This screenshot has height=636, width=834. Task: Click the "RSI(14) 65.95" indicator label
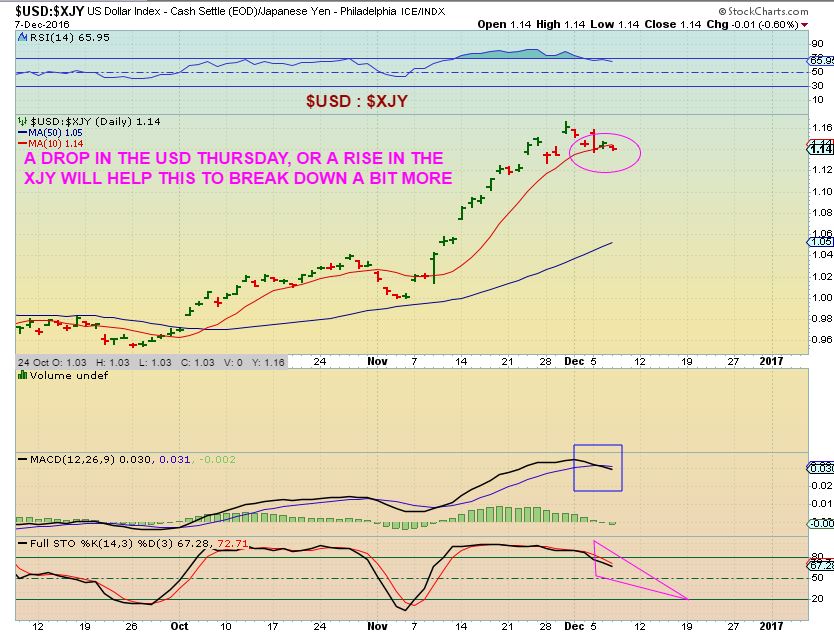tap(70, 37)
